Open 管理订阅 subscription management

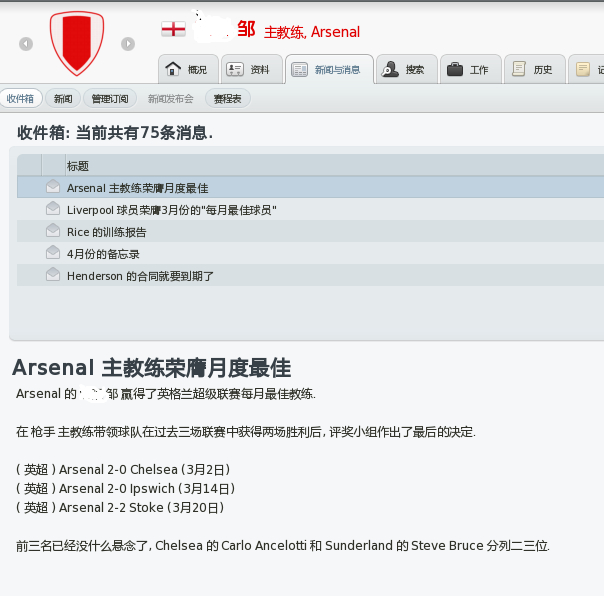110,99
